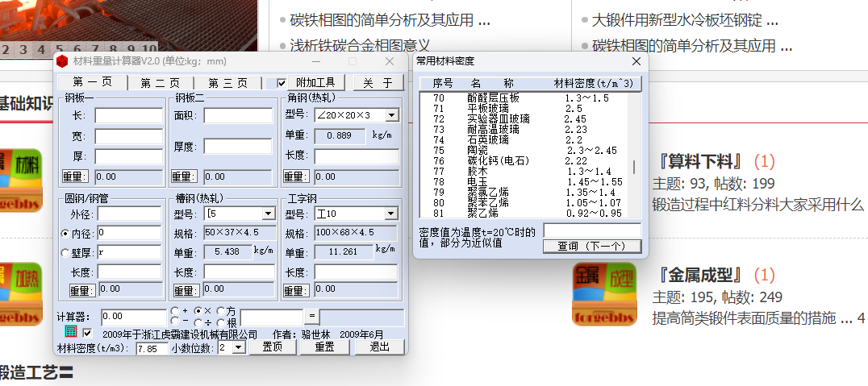Click the 重置 reset button
868x386 pixels.
pos(324,347)
